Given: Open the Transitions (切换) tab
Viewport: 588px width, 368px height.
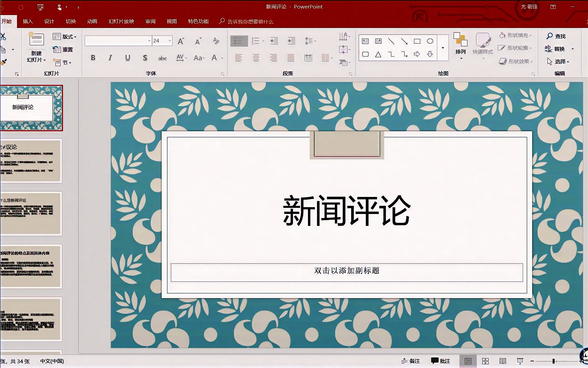Looking at the screenshot, I should (x=70, y=21).
